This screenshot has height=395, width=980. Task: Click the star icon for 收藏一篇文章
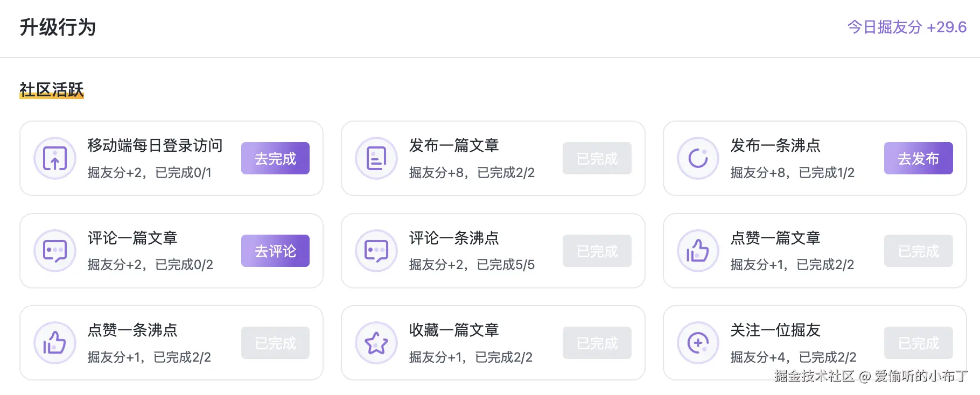pyautogui.click(x=376, y=343)
